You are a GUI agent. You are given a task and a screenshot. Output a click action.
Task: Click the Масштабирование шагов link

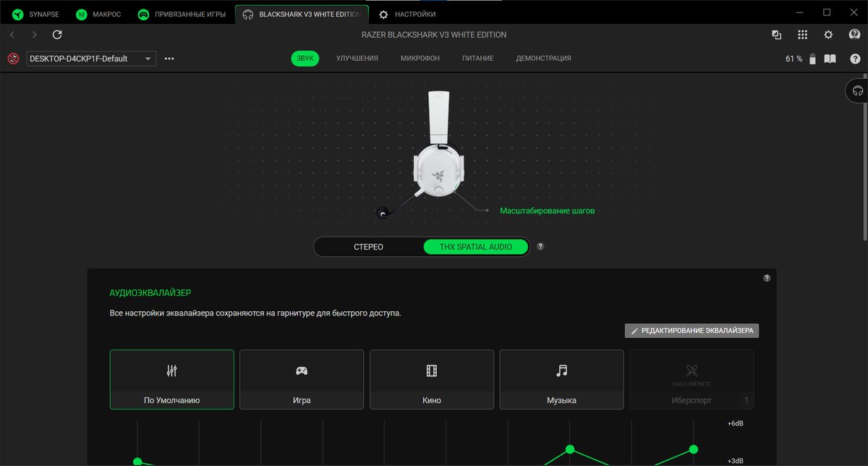(548, 211)
